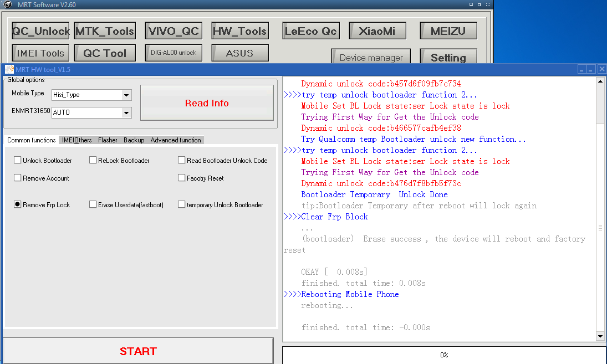Open the LeEco Qc module

pyautogui.click(x=311, y=31)
